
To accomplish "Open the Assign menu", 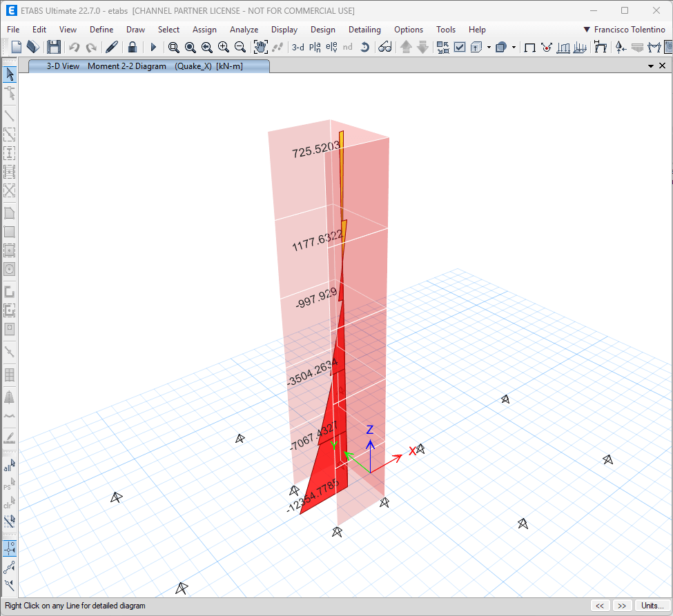I will pos(204,30).
